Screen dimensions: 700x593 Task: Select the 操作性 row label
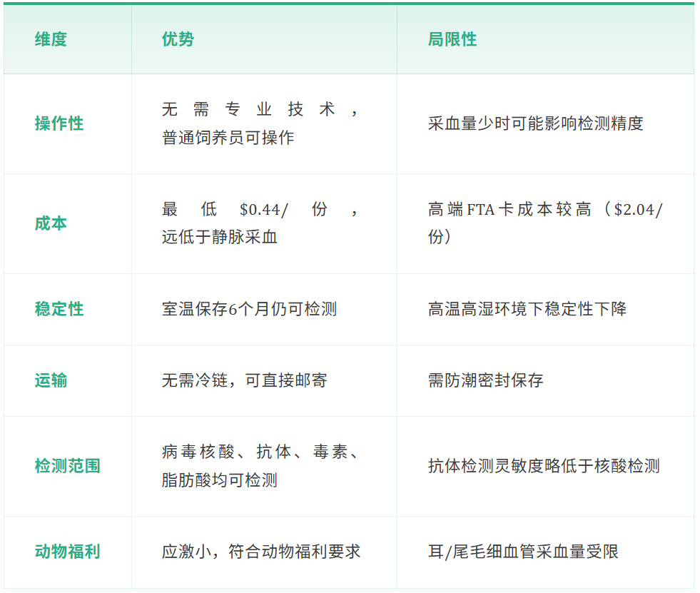point(59,123)
